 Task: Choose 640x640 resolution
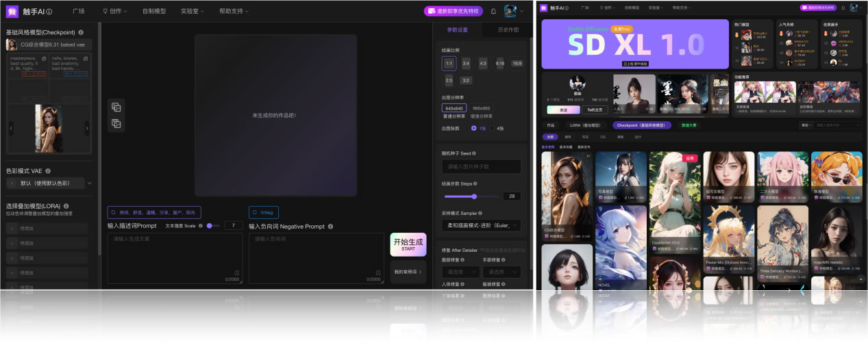point(455,108)
